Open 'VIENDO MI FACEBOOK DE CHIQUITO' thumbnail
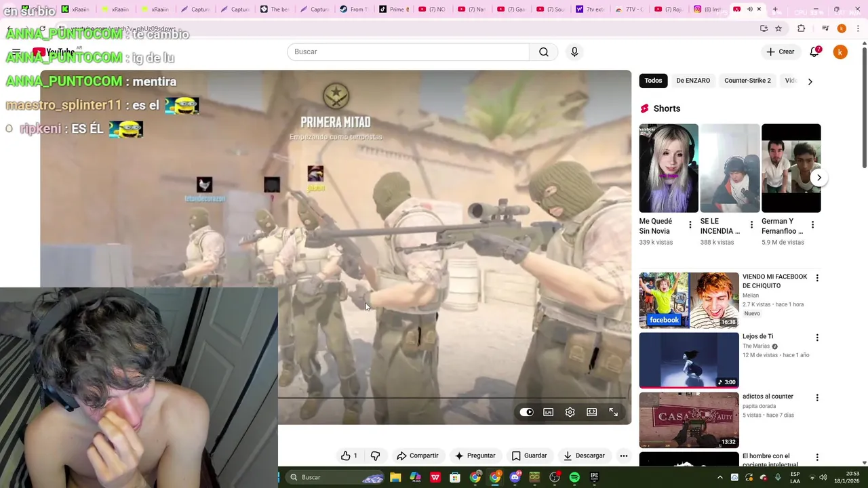The width and height of the screenshot is (868, 488). (x=689, y=300)
